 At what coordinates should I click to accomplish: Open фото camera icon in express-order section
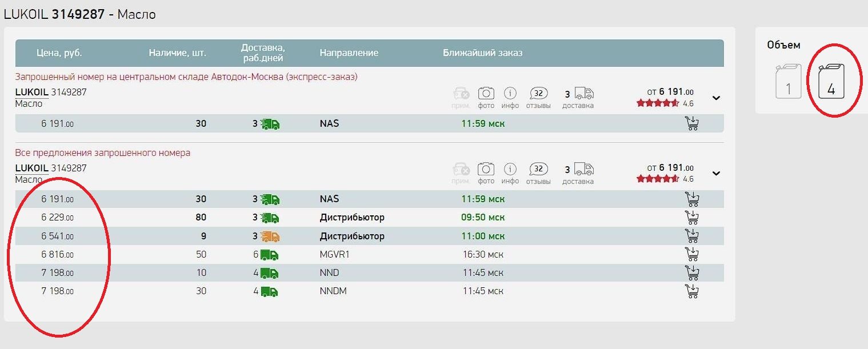[x=486, y=93]
